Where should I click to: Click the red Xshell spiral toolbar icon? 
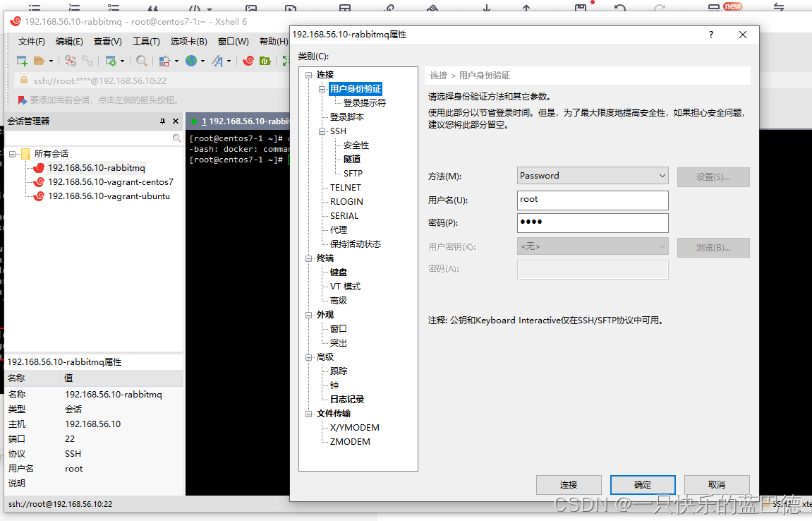tap(248, 61)
